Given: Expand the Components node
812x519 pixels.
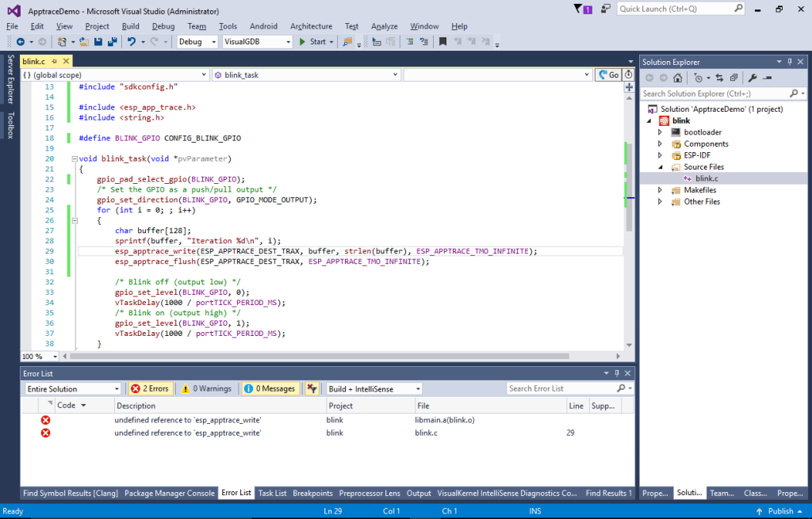Looking at the screenshot, I should pyautogui.click(x=660, y=144).
